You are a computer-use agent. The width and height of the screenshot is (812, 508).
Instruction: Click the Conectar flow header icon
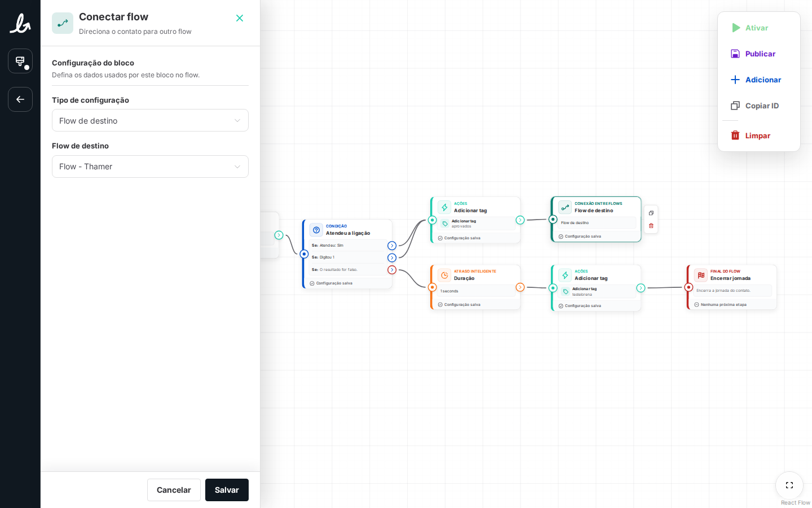(x=63, y=23)
